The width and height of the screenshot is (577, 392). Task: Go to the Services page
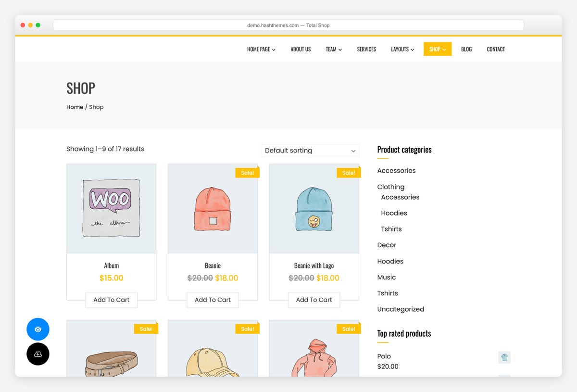click(x=366, y=49)
